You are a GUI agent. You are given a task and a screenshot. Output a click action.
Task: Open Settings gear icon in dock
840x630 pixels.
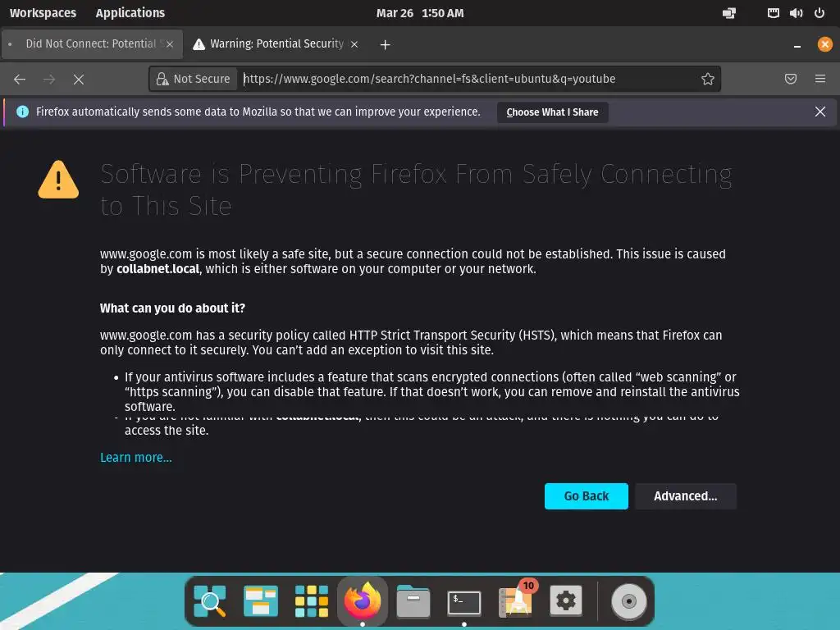[x=566, y=600]
